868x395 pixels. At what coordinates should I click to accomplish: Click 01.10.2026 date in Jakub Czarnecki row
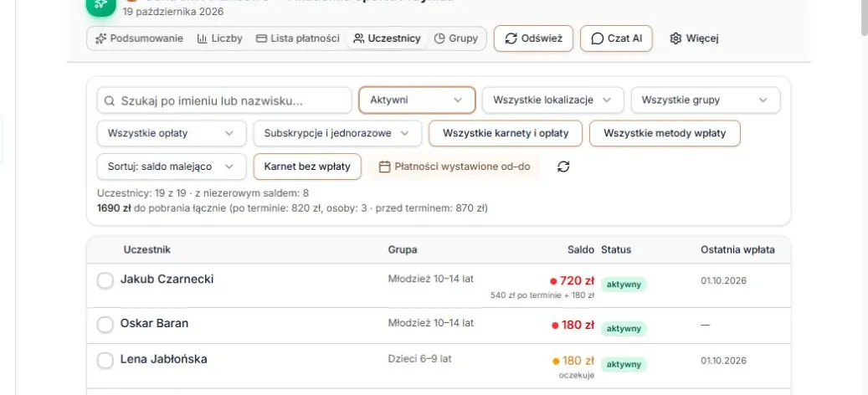[x=723, y=280]
